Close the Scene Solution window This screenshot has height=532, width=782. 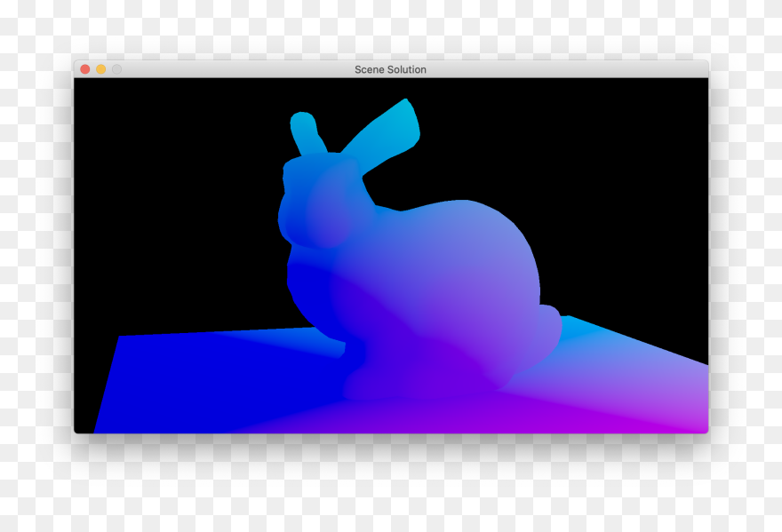[85, 69]
